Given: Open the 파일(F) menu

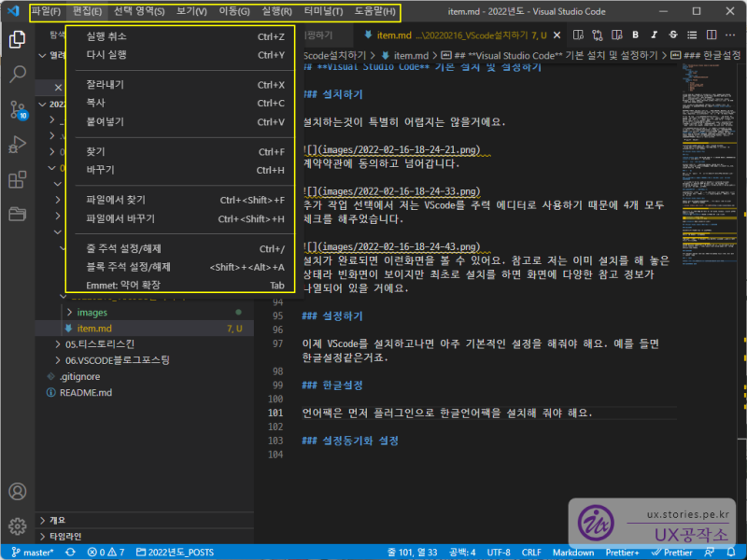Looking at the screenshot, I should click(x=46, y=11).
